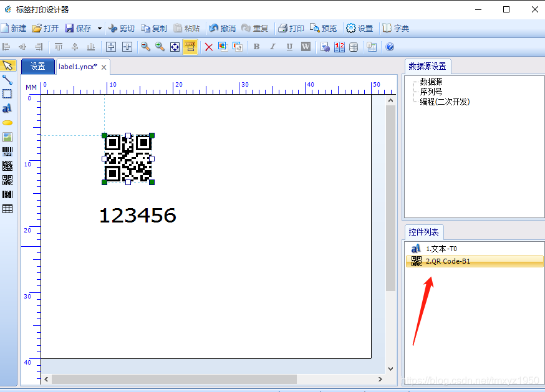Select 序列号 in the tree
545x392 pixels.
(431, 92)
